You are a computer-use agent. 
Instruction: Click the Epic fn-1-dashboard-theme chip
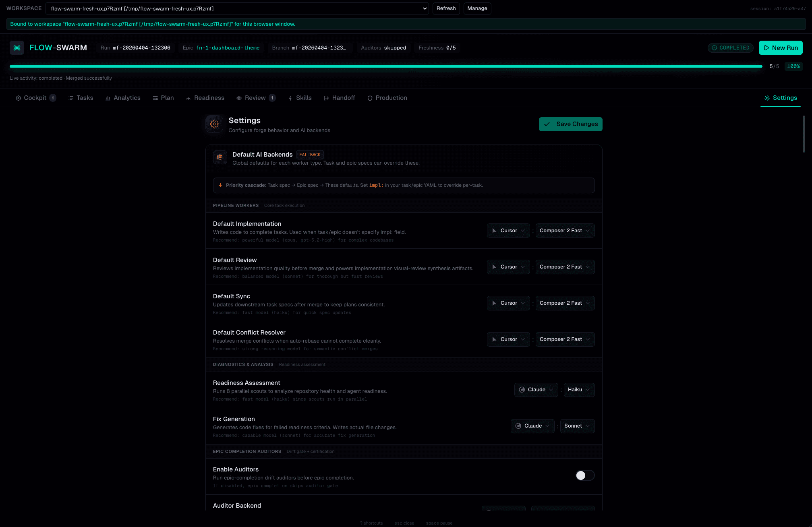pos(221,48)
